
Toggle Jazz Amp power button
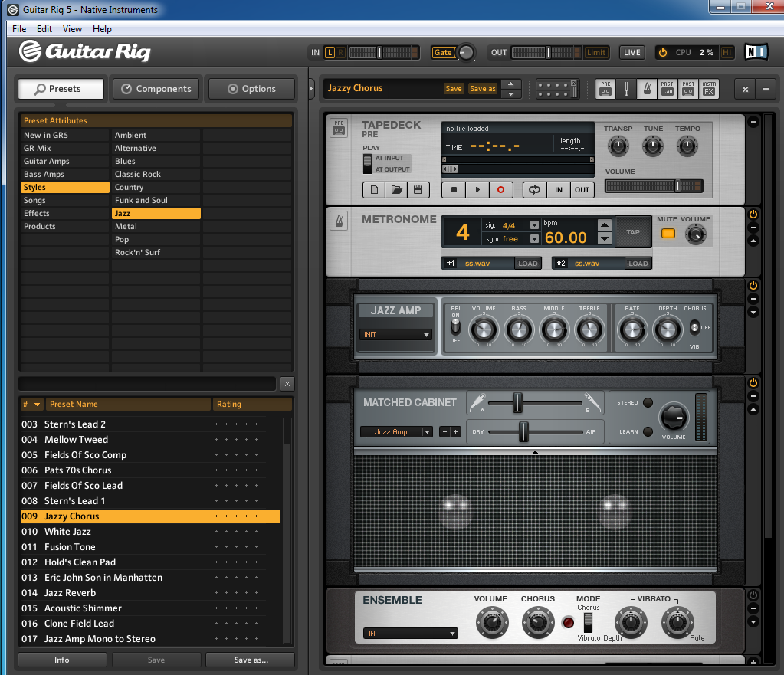753,286
